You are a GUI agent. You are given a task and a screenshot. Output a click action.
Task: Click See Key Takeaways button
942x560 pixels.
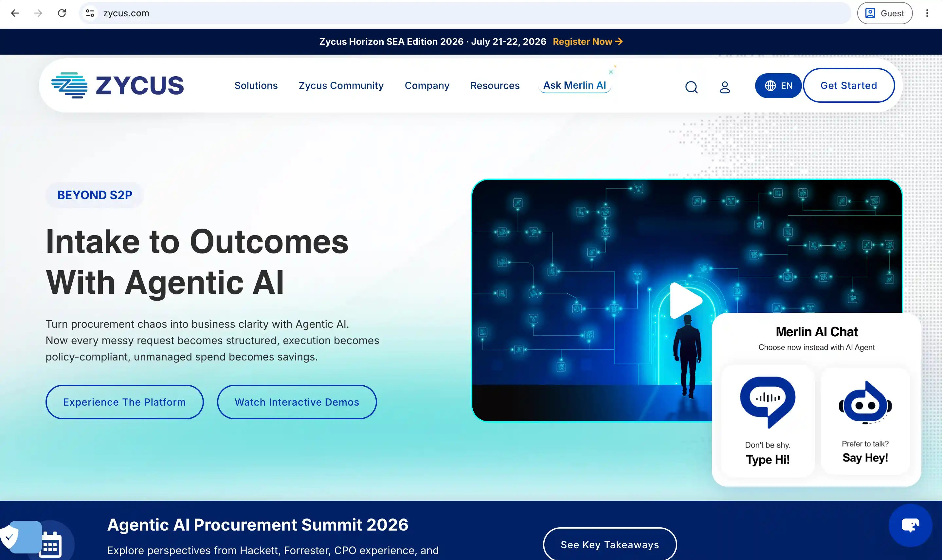(610, 545)
